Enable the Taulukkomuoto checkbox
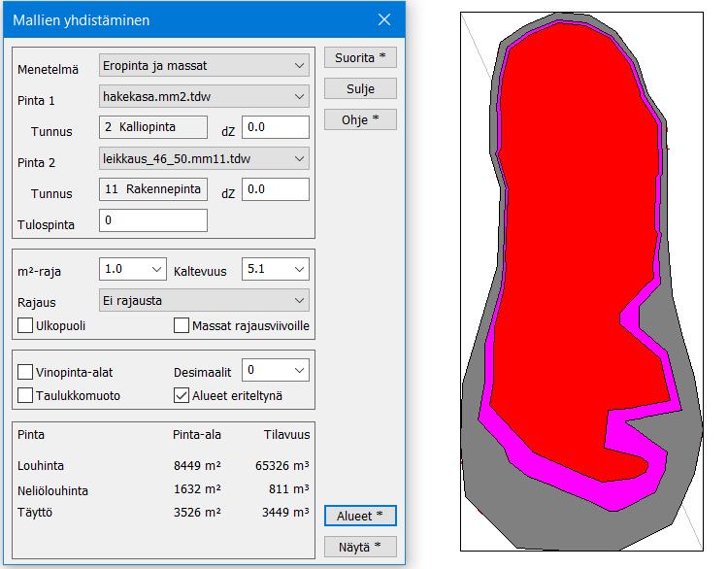The height and width of the screenshot is (569, 728). coord(25,395)
